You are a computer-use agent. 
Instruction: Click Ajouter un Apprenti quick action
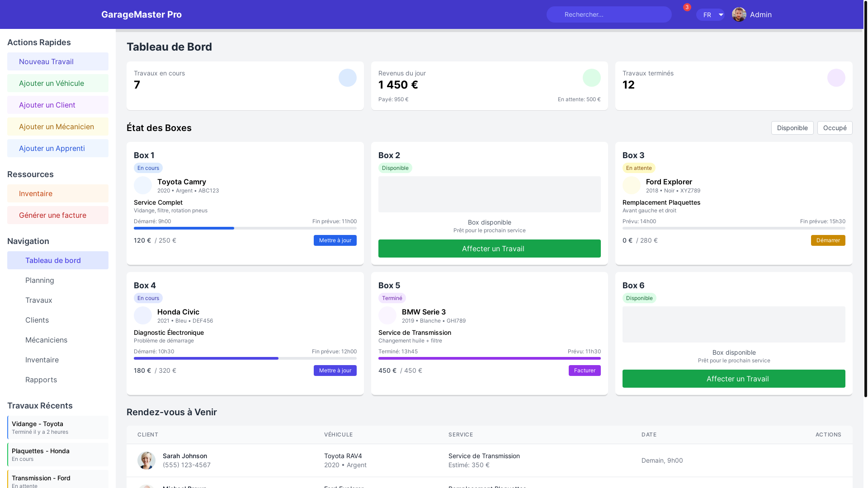tap(58, 148)
